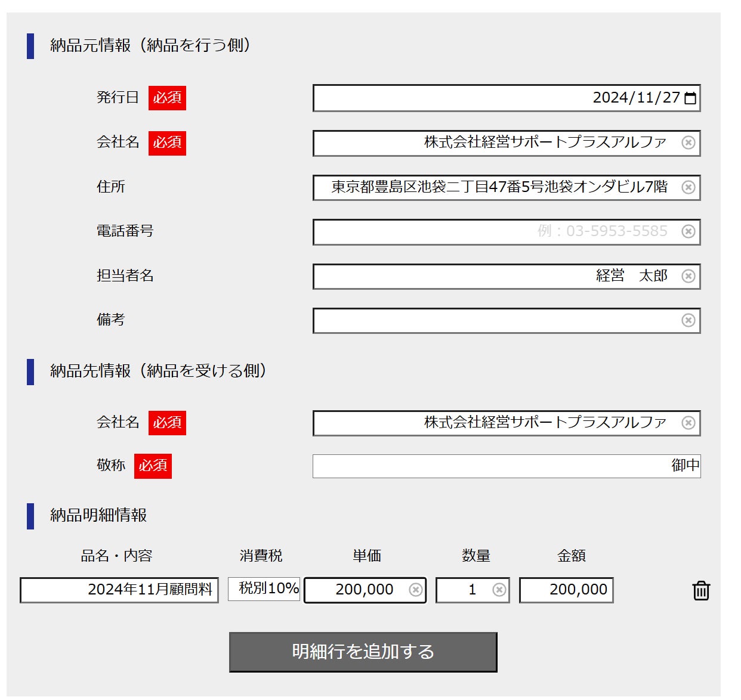Click the 必須 badge beside 敬称
This screenshot has height=700, width=741.
point(153,466)
